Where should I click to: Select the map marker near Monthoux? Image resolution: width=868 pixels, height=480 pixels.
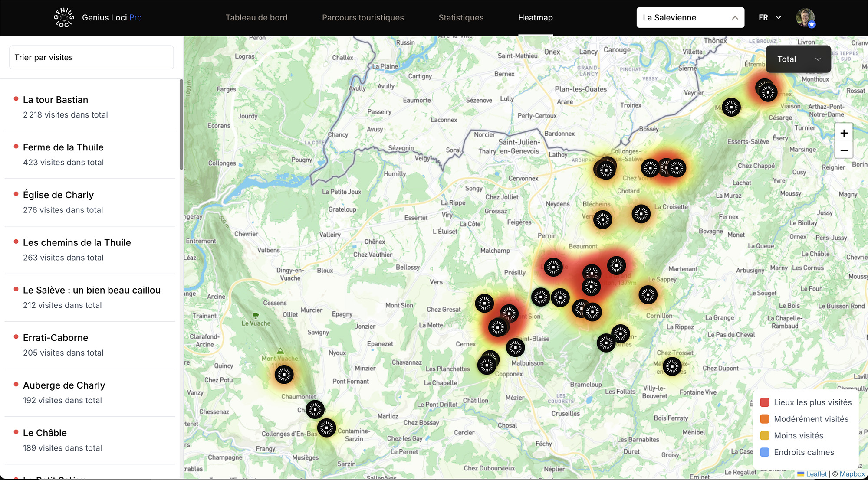pyautogui.click(x=768, y=92)
